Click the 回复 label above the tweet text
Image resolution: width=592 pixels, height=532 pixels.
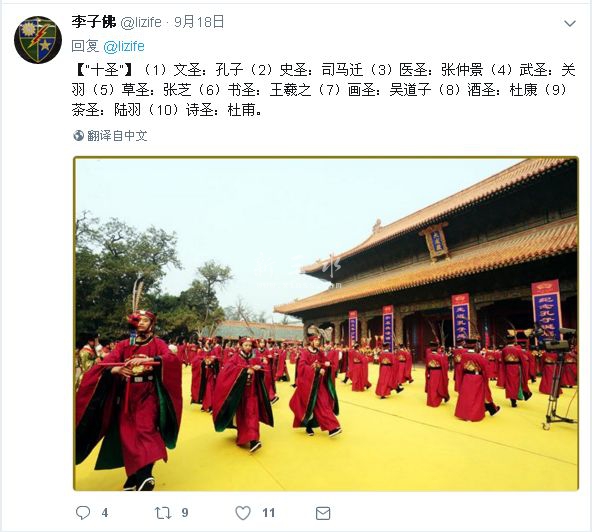[x=85, y=46]
